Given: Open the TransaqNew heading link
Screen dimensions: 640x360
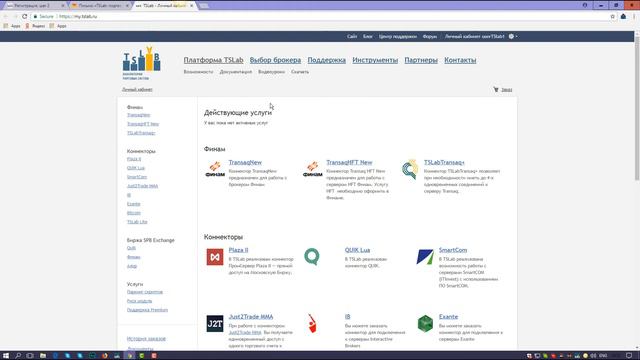Looking at the screenshot, I should click(245, 162).
